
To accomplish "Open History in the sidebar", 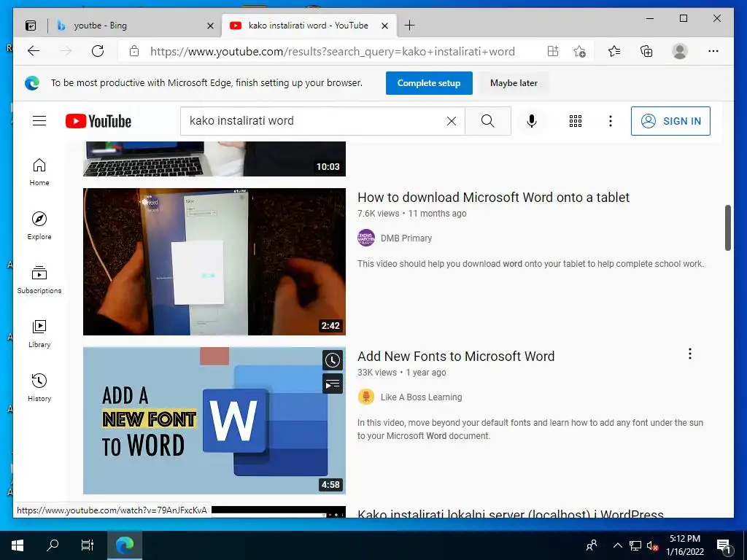I will click(x=39, y=388).
